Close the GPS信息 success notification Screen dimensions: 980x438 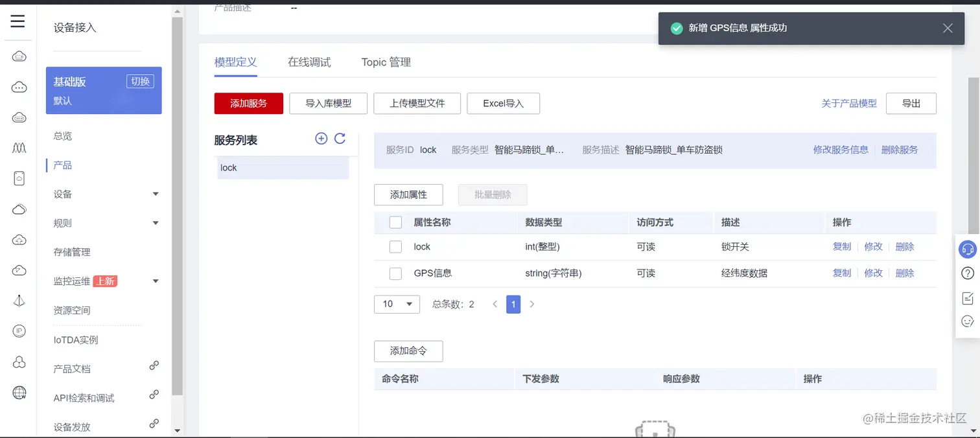[x=948, y=29]
